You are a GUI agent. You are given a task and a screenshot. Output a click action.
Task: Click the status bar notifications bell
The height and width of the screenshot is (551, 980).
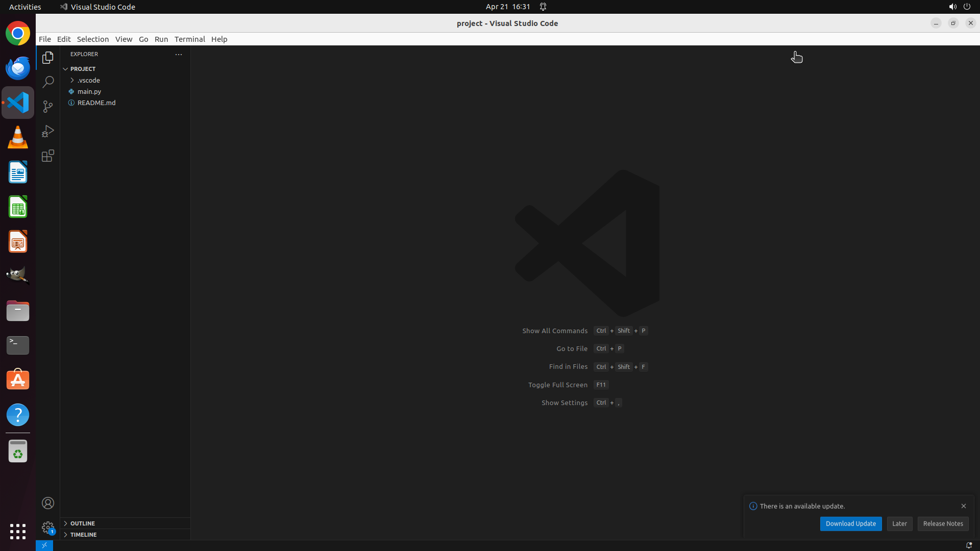(968, 545)
